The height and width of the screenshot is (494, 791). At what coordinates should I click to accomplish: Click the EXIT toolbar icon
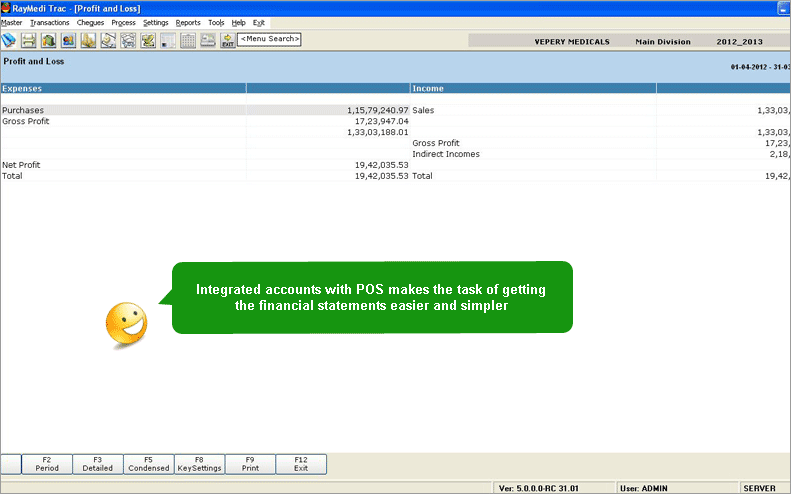228,40
